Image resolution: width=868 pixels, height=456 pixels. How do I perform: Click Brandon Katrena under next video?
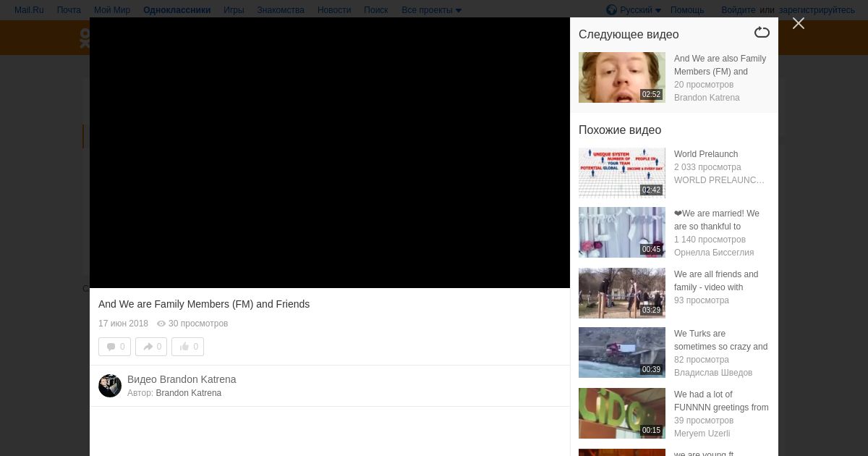707,98
